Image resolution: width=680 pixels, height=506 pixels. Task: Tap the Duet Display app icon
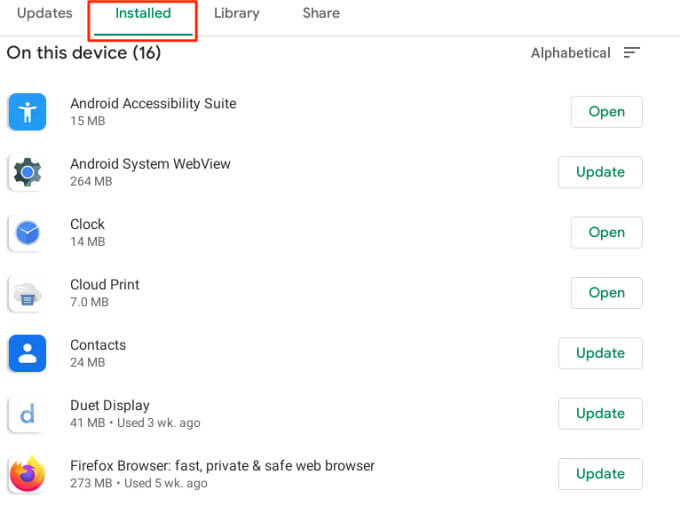click(x=27, y=413)
